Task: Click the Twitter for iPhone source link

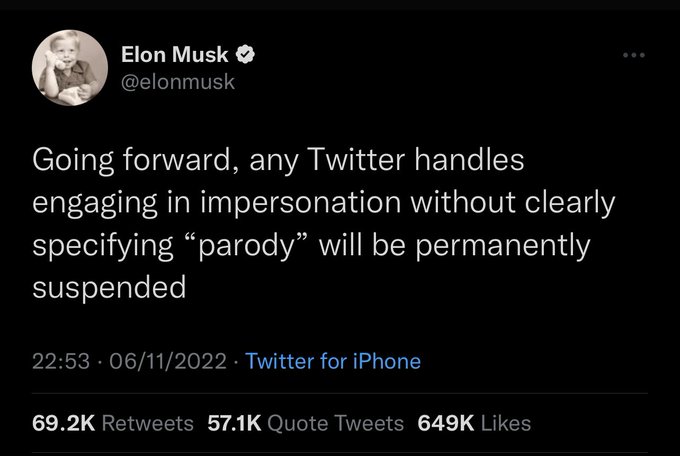Action: click(333, 361)
